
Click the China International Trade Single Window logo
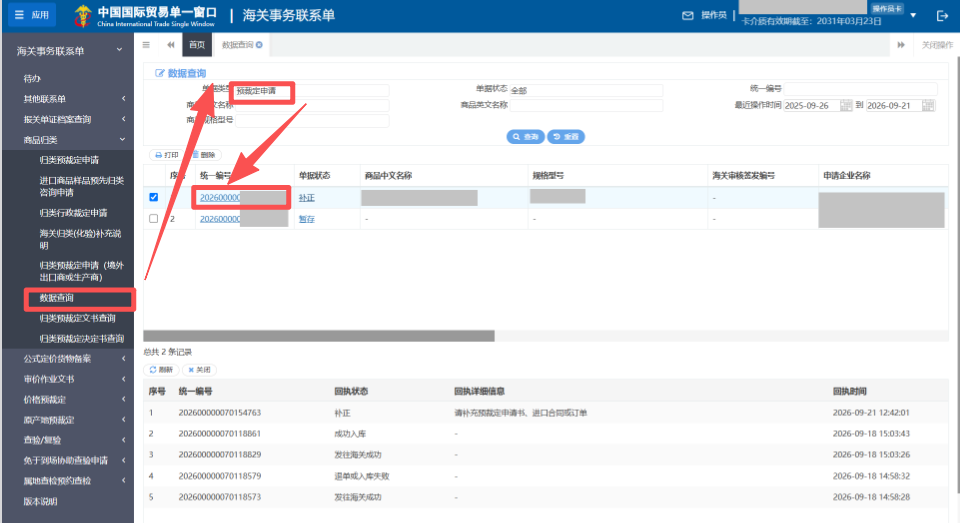coord(144,16)
